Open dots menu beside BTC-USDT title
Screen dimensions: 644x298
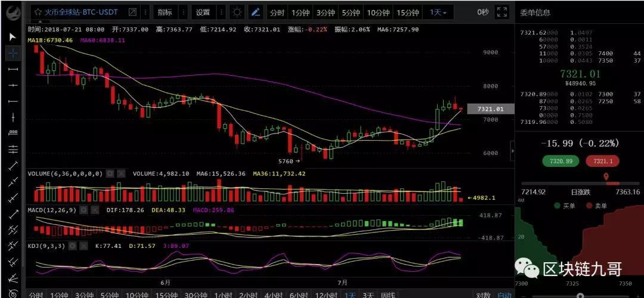pyautogui.click(x=145, y=13)
